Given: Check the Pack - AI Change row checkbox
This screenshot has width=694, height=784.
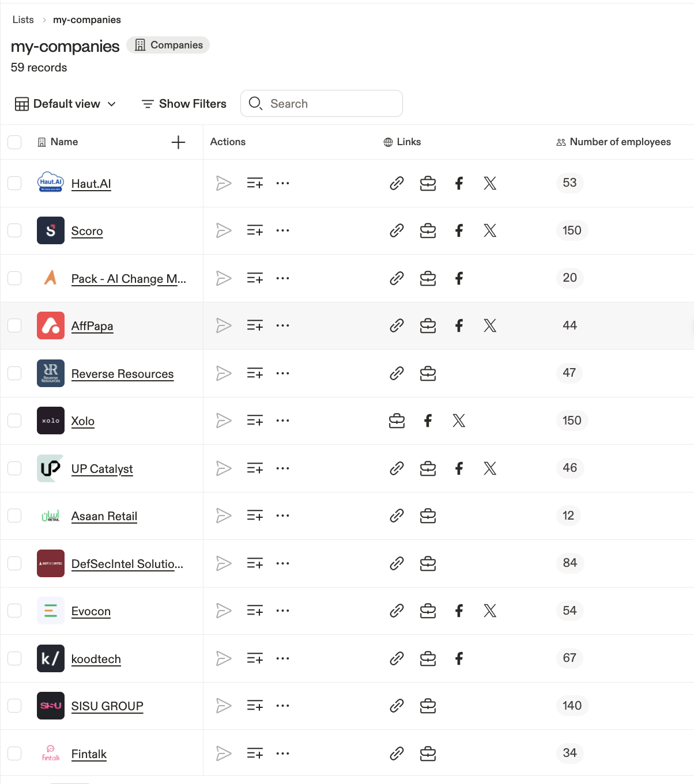Looking at the screenshot, I should pos(14,278).
